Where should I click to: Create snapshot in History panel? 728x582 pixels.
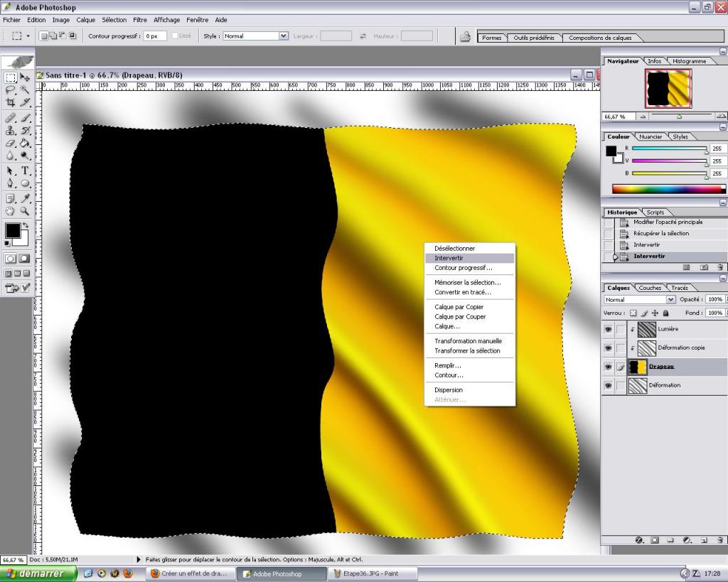pos(705,267)
